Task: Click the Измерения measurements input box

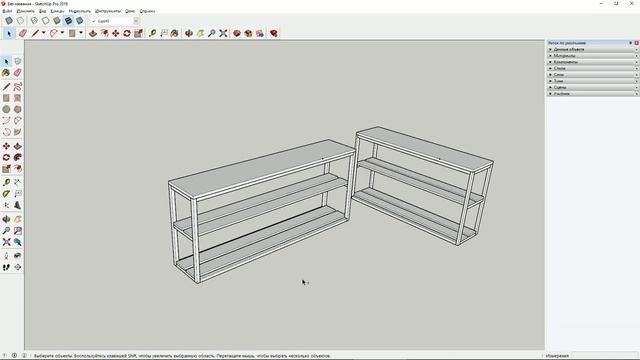Action: tap(604, 356)
